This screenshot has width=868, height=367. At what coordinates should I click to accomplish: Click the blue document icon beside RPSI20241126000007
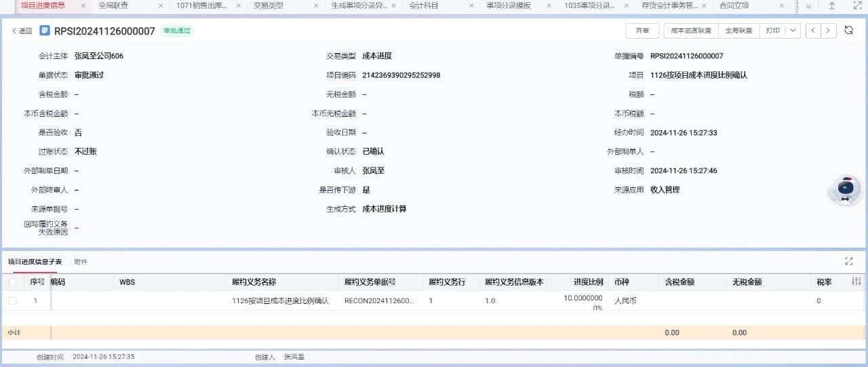coord(45,31)
